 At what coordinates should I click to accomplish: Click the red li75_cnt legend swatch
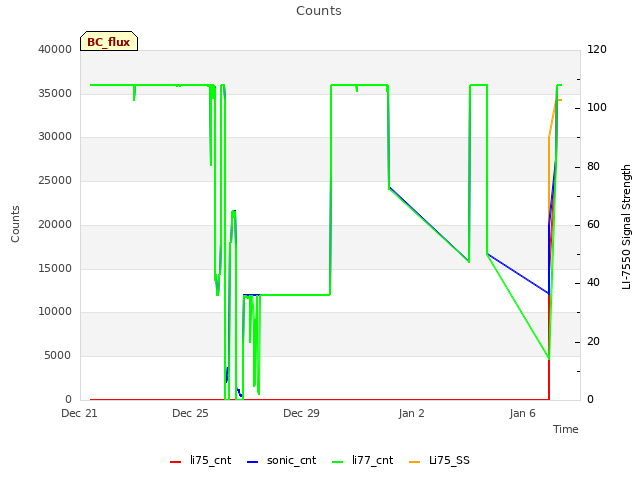[175, 462]
